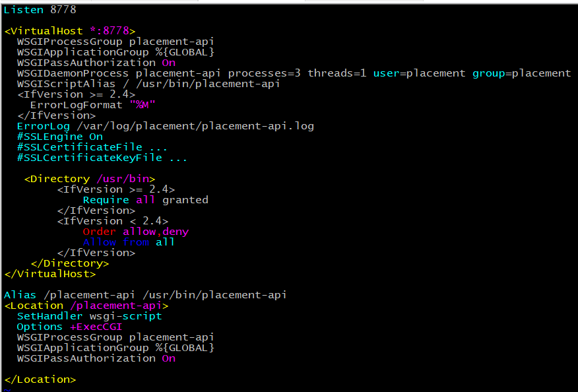The image size is (578, 392).
Task: Click 'Require all granted' line
Action: 146,200
